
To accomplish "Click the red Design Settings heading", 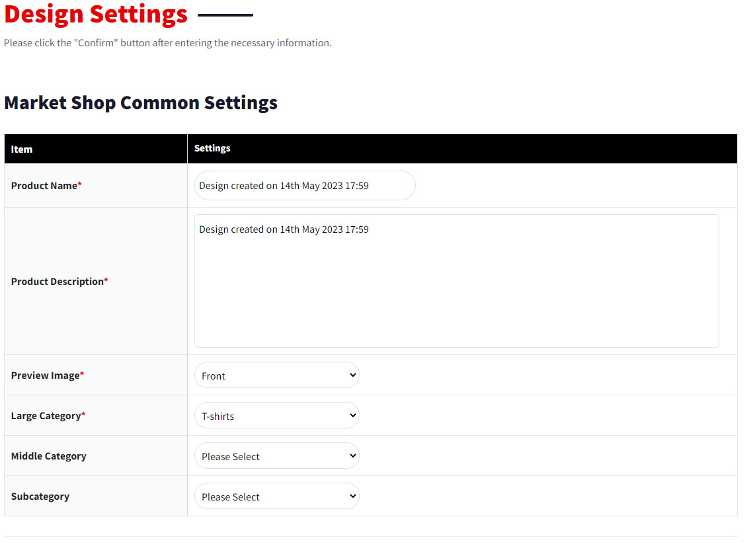I will coord(96,15).
